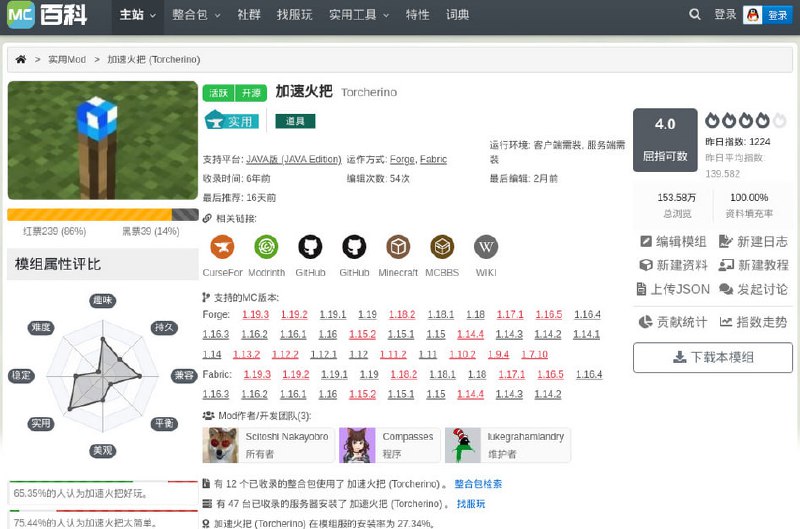Open the 特性 nav item
Screen dimensions: 800x529
click(x=417, y=15)
